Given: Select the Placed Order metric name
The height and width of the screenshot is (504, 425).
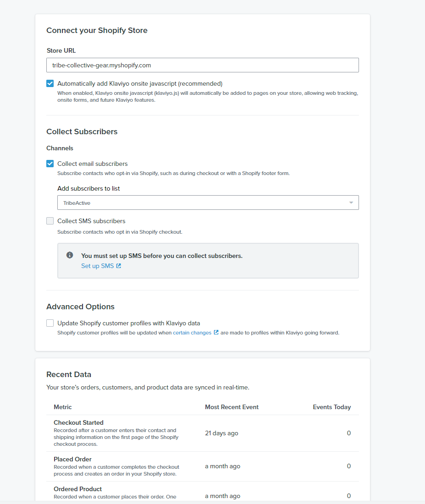Looking at the screenshot, I should (72, 459).
